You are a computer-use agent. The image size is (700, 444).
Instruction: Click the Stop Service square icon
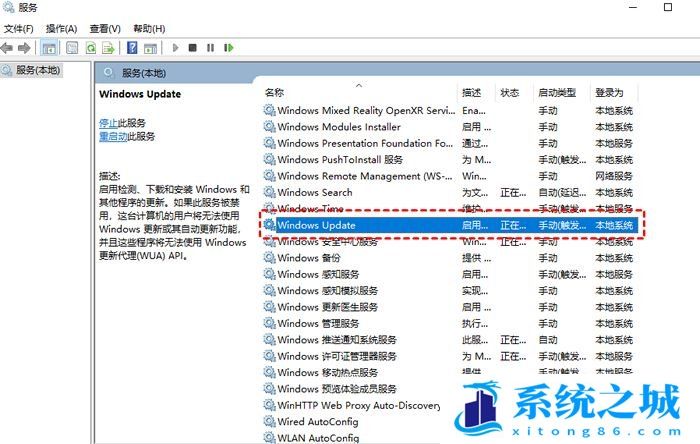(x=192, y=48)
